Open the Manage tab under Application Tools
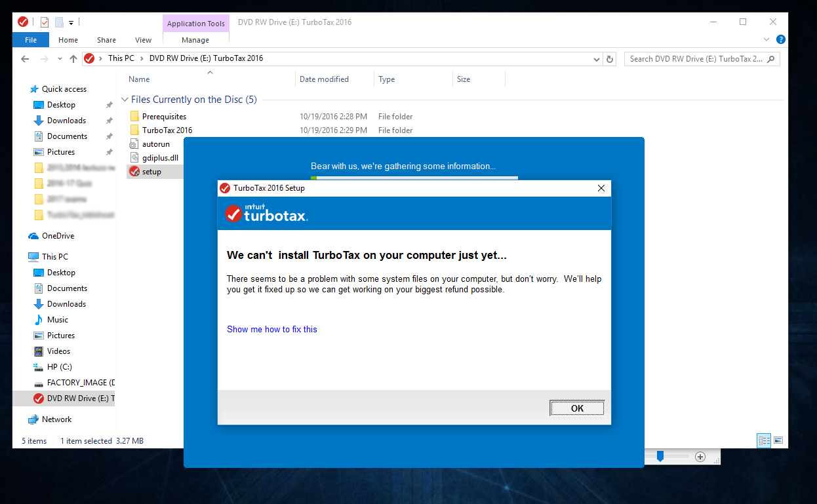This screenshot has height=504, width=817. 195,40
